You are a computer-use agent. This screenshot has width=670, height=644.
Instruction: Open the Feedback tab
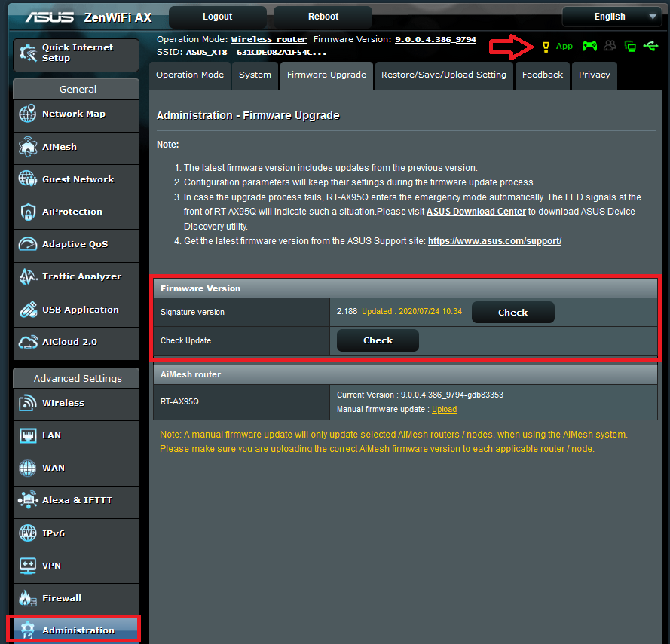point(543,75)
